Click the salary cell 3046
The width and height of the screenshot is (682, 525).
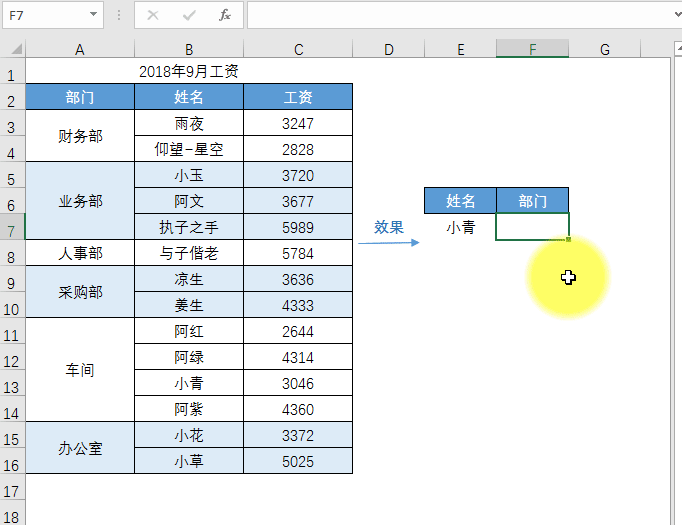click(298, 383)
